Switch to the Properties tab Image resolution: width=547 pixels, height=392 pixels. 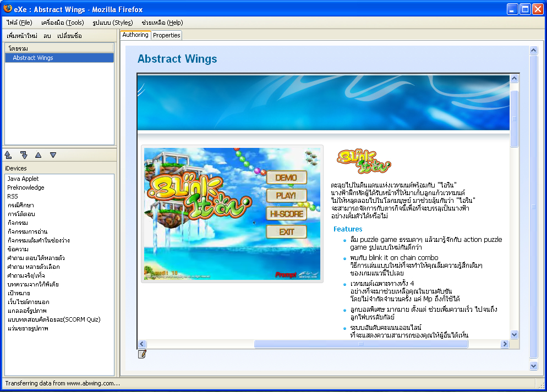click(x=166, y=35)
